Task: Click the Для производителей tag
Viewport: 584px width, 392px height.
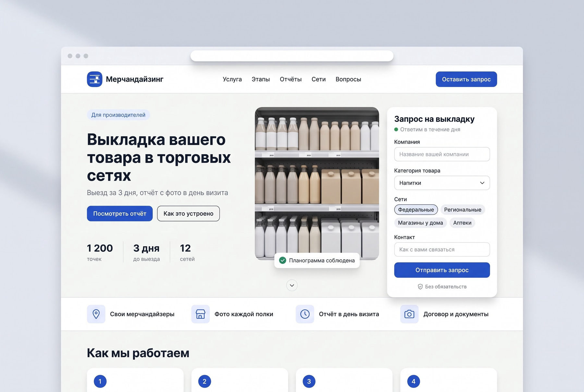Action: click(118, 115)
